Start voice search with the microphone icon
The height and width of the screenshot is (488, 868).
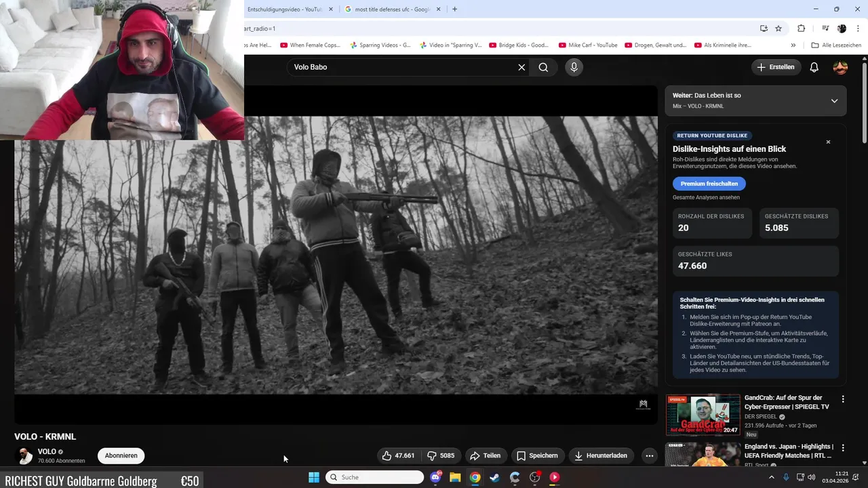tap(574, 67)
